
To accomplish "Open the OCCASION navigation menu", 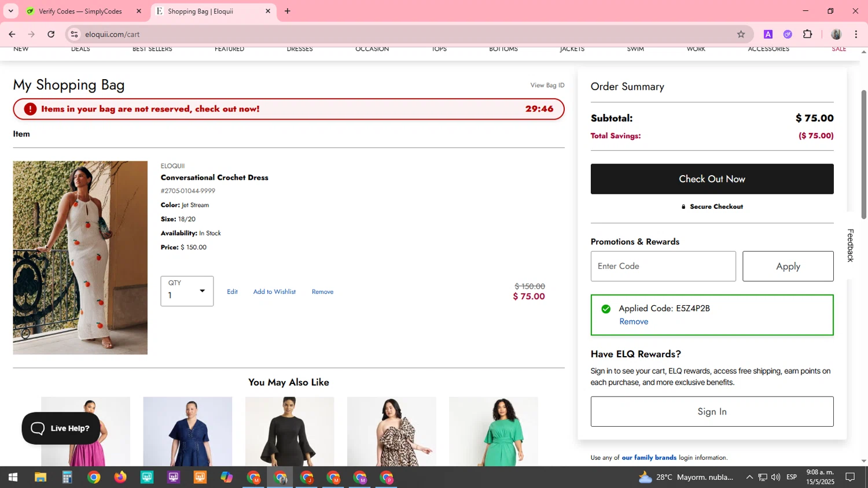I will coord(372,49).
